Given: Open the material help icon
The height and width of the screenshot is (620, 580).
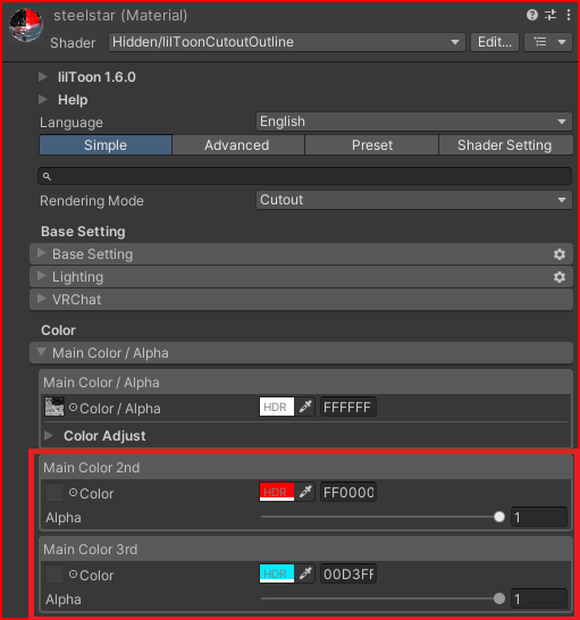Looking at the screenshot, I should pos(532,15).
